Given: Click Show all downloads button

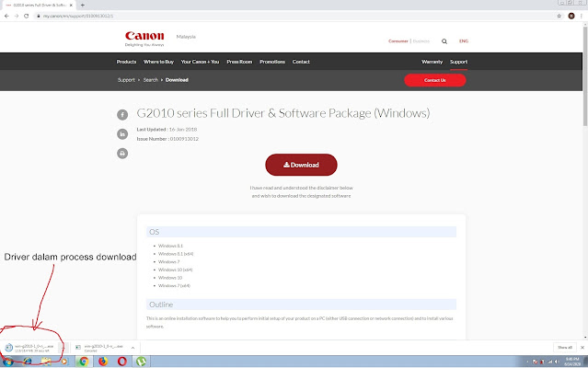Looking at the screenshot, I should (x=565, y=348).
